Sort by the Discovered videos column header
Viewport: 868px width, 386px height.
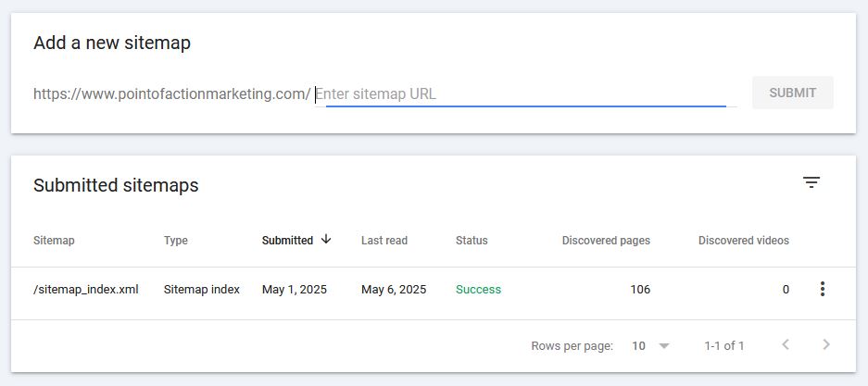coord(744,241)
